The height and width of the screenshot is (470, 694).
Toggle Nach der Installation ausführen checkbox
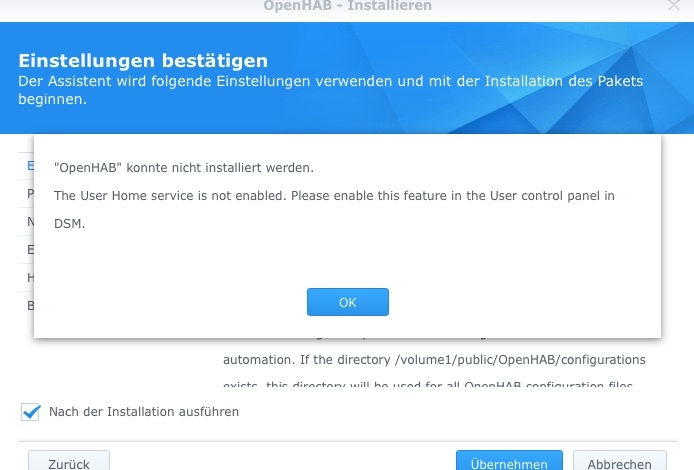click(31, 412)
